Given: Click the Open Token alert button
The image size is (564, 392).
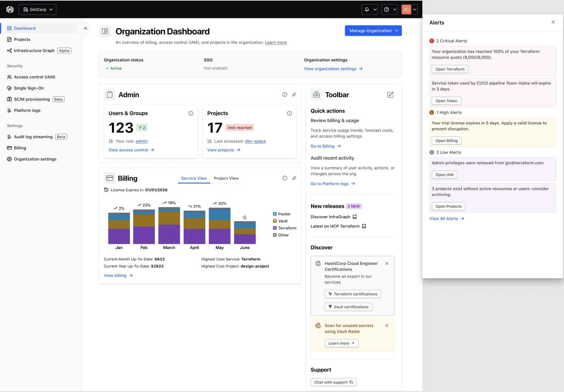Looking at the screenshot, I should tap(447, 101).
